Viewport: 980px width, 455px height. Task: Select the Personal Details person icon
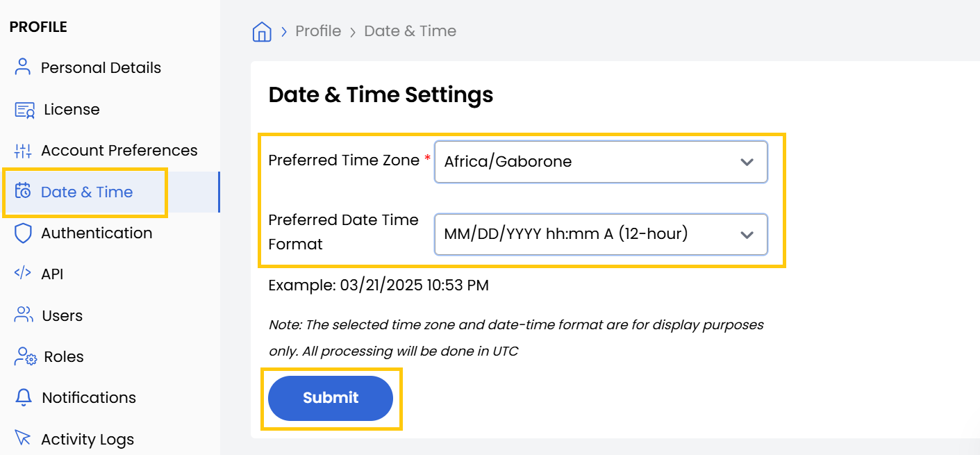[x=23, y=67]
